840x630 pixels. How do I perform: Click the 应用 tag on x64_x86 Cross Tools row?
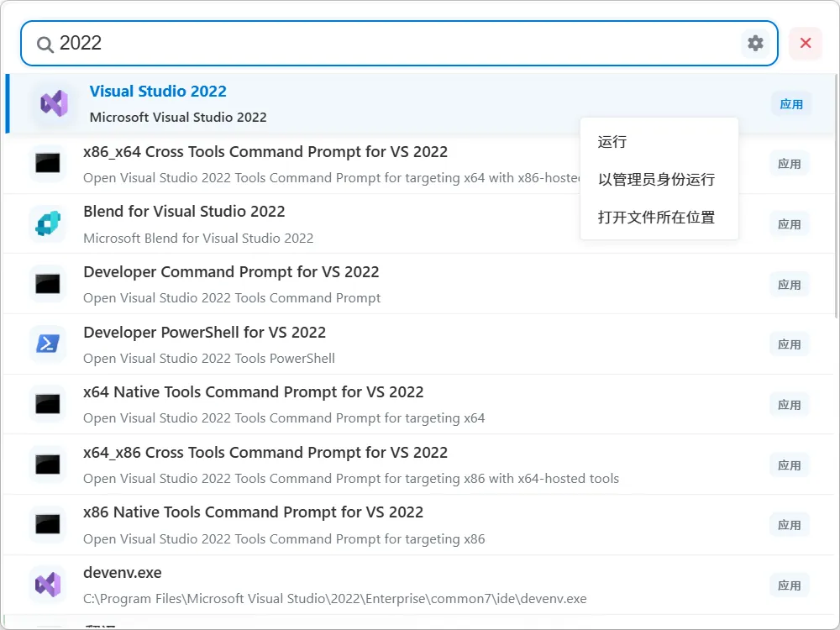tap(790, 465)
